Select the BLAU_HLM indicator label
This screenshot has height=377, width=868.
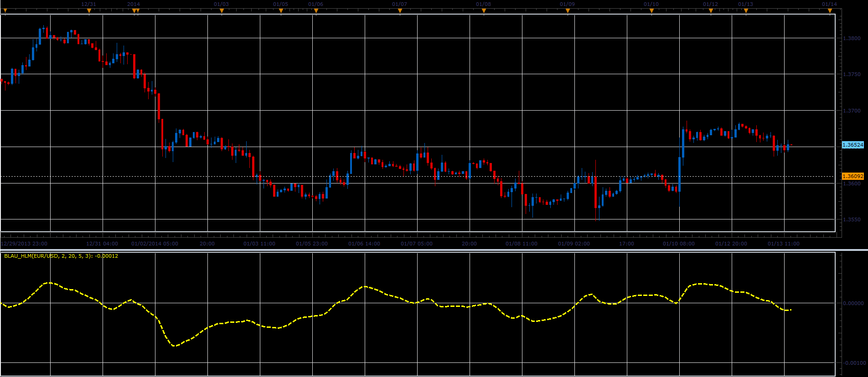[x=61, y=256]
